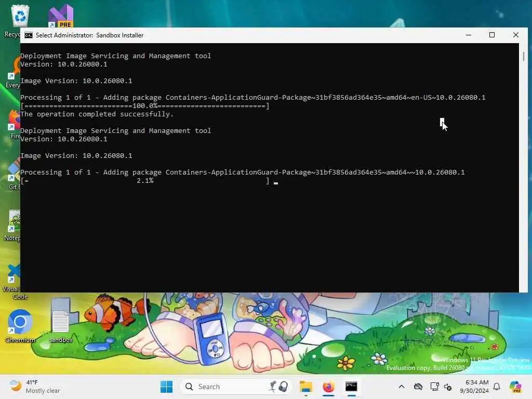Viewport: 532px width, 399px height.
Task: Click the muted volume tray icon
Action: (448, 387)
